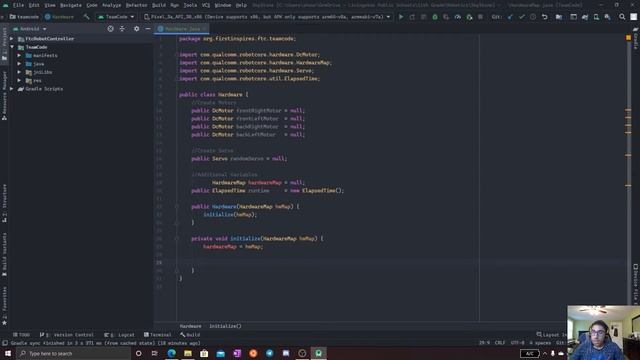Open Task View button on taskbar
Viewport: 640px width, 360px height.
154,353
